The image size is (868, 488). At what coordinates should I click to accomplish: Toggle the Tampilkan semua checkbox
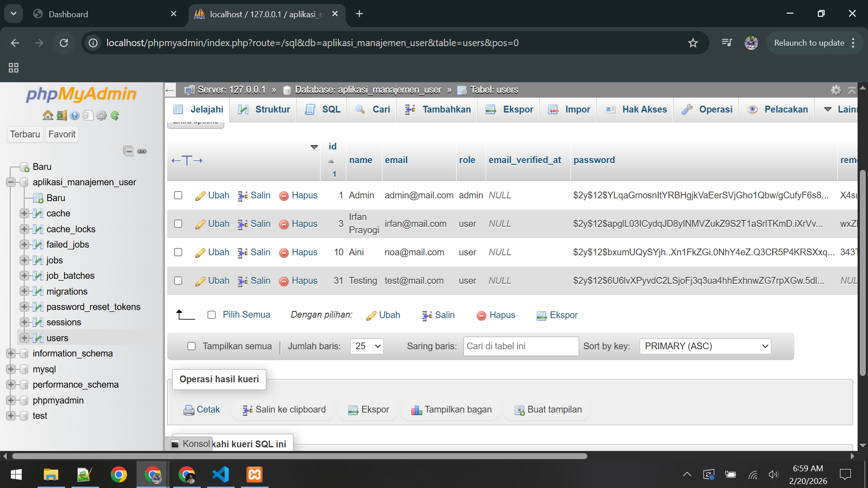pos(192,346)
